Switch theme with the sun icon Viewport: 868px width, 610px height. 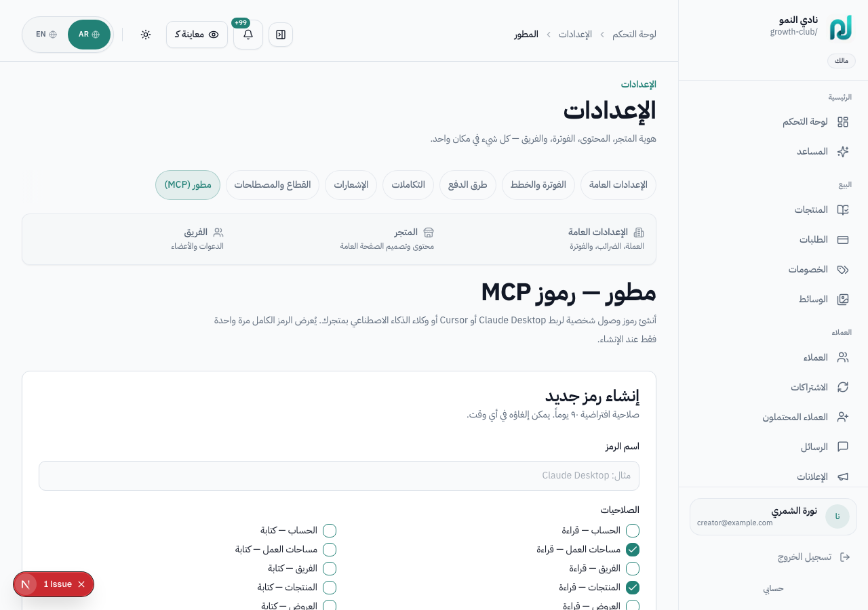point(146,35)
